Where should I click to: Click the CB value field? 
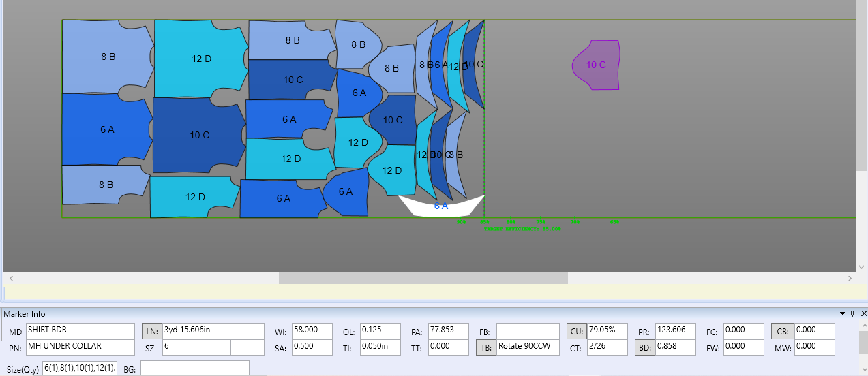tap(814, 331)
